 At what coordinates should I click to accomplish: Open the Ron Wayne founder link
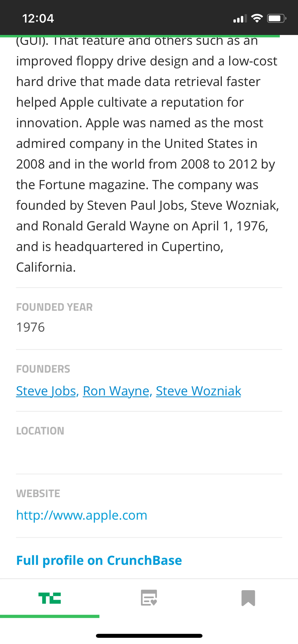116,391
